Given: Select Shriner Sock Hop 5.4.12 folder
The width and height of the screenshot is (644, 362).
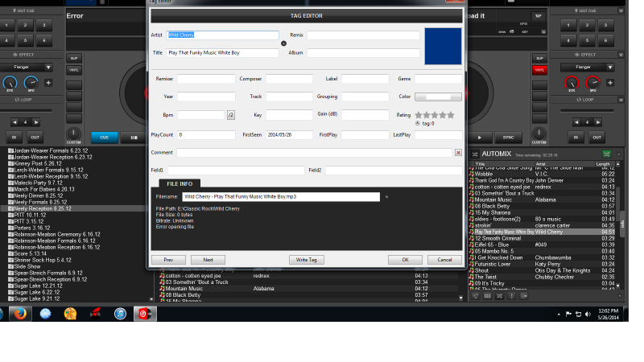Looking at the screenshot, I should click(43, 260).
